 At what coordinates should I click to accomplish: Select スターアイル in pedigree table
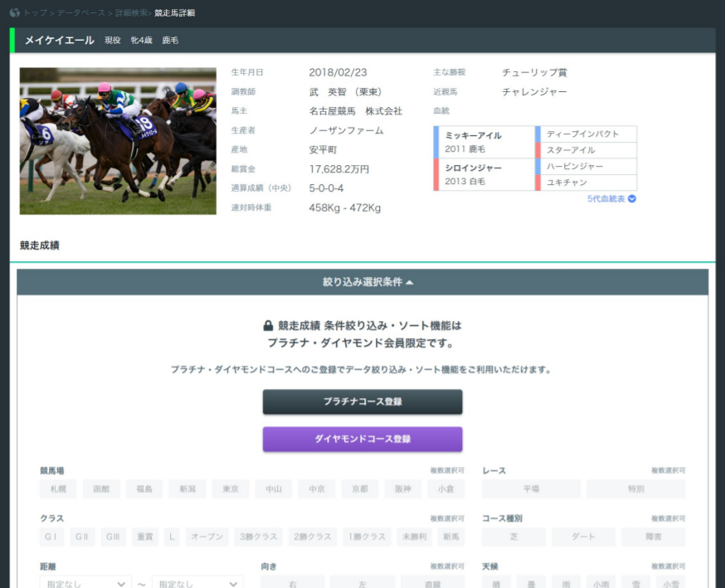[571, 150]
